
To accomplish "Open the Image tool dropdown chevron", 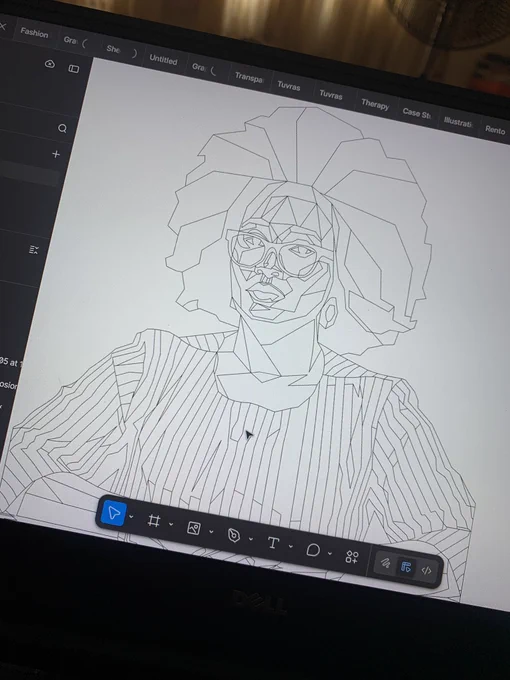I will (211, 532).
